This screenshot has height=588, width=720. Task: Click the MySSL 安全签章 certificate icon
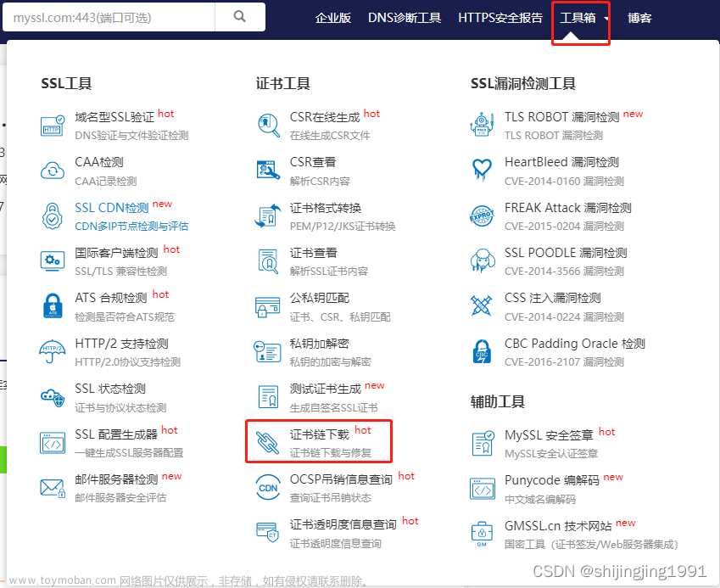click(x=483, y=443)
